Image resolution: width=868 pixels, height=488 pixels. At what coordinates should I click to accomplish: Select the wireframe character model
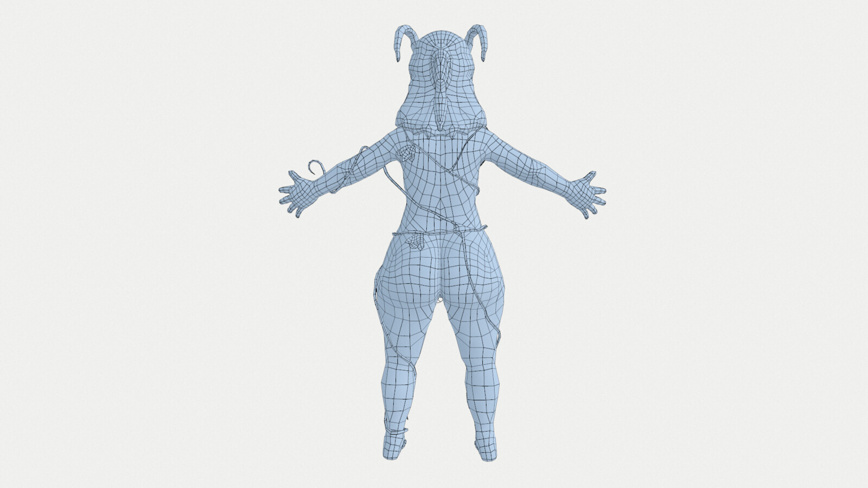[441, 244]
